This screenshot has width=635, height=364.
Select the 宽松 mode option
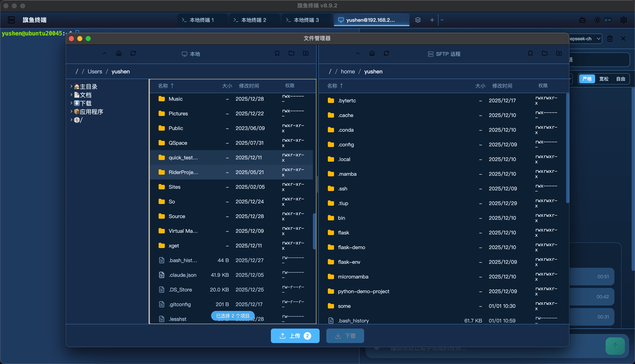click(x=604, y=79)
